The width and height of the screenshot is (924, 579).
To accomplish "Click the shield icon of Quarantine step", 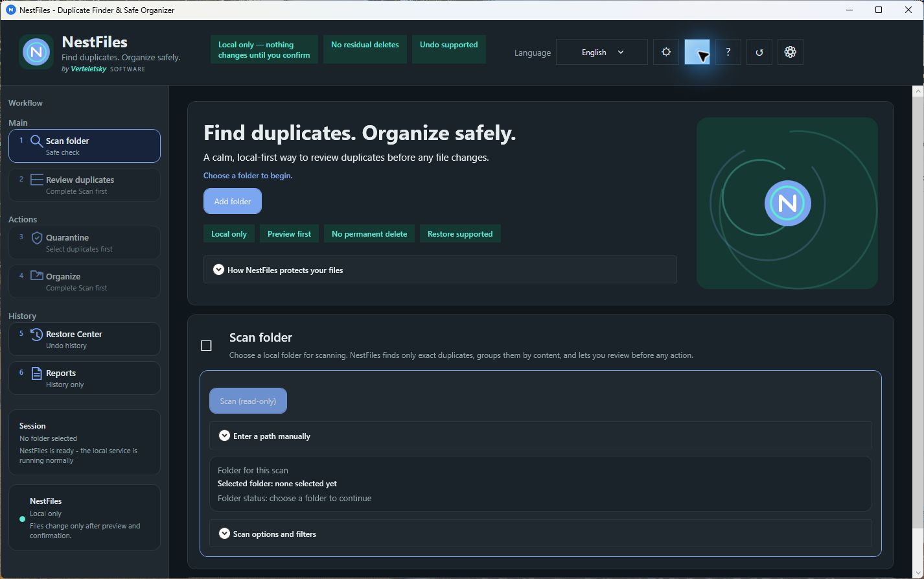I will coord(37,238).
